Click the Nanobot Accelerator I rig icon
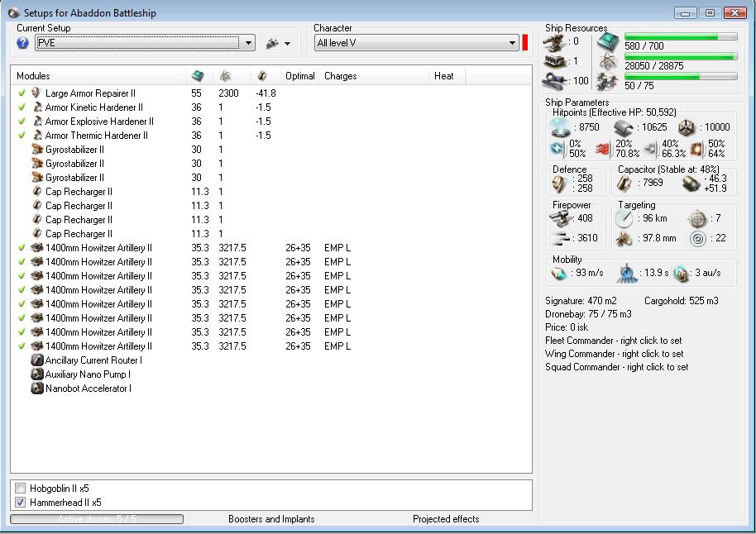756x534 pixels. (x=37, y=388)
